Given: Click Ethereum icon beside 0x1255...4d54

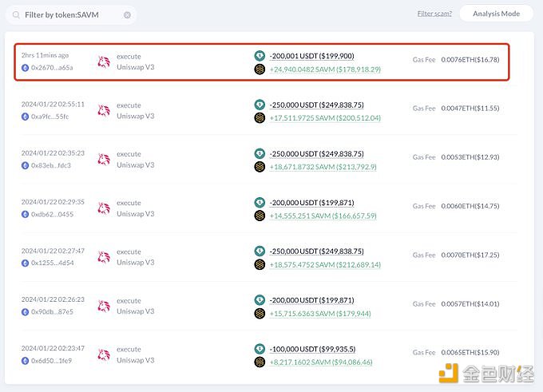Looking at the screenshot, I should [x=25, y=263].
